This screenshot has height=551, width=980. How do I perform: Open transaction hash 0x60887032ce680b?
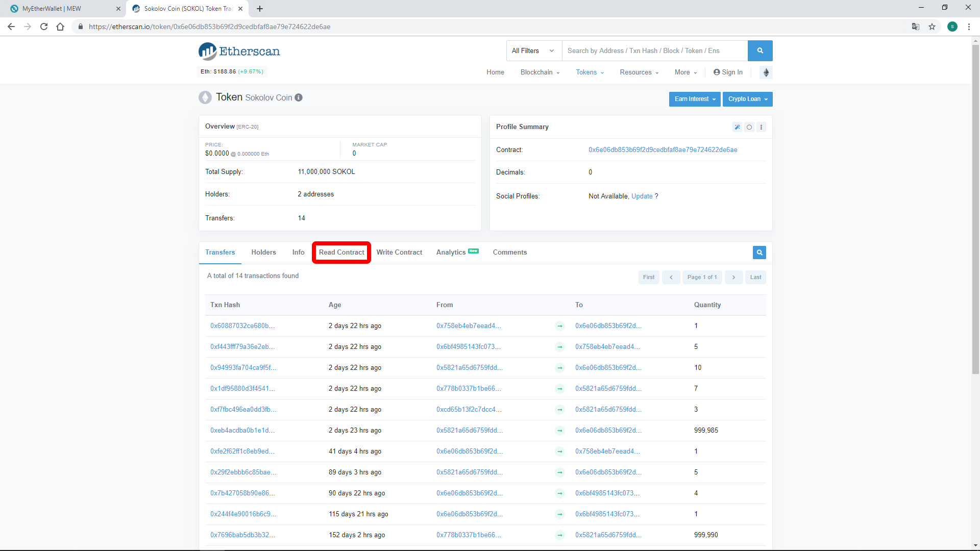click(242, 326)
